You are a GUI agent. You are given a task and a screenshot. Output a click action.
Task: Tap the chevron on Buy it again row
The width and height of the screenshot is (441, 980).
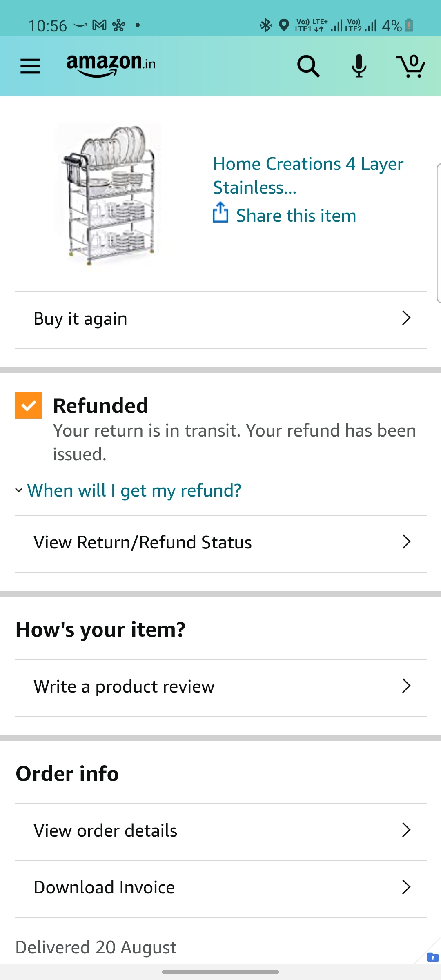tap(406, 318)
